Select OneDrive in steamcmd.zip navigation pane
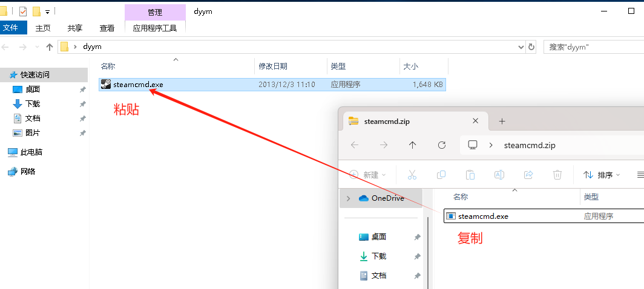Image resolution: width=644 pixels, height=289 pixels. [381, 198]
